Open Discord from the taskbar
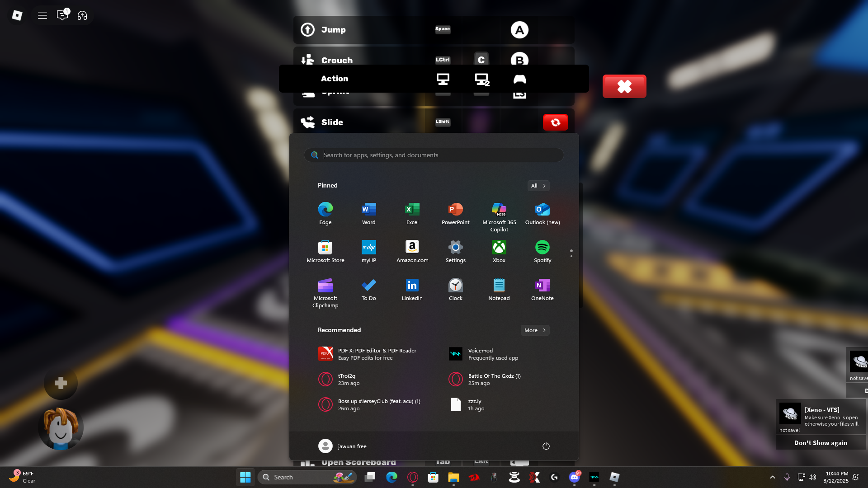868x488 pixels. (x=575, y=477)
